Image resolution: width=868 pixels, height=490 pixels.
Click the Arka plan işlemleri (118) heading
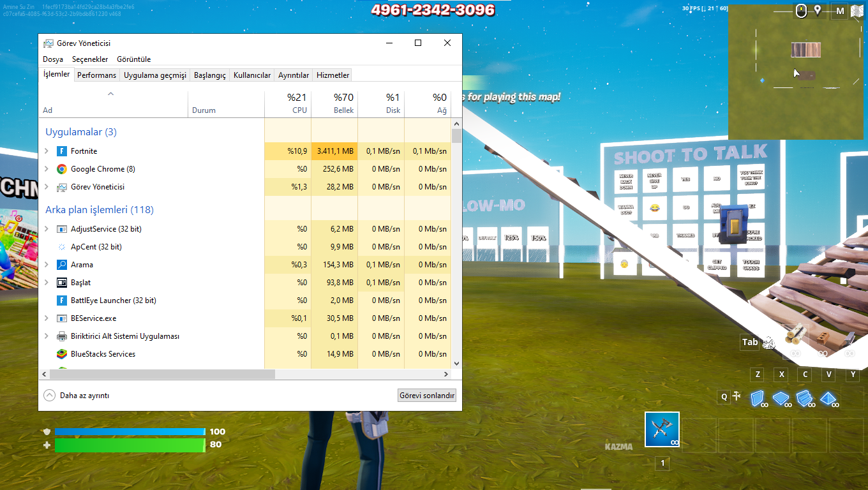(x=100, y=210)
